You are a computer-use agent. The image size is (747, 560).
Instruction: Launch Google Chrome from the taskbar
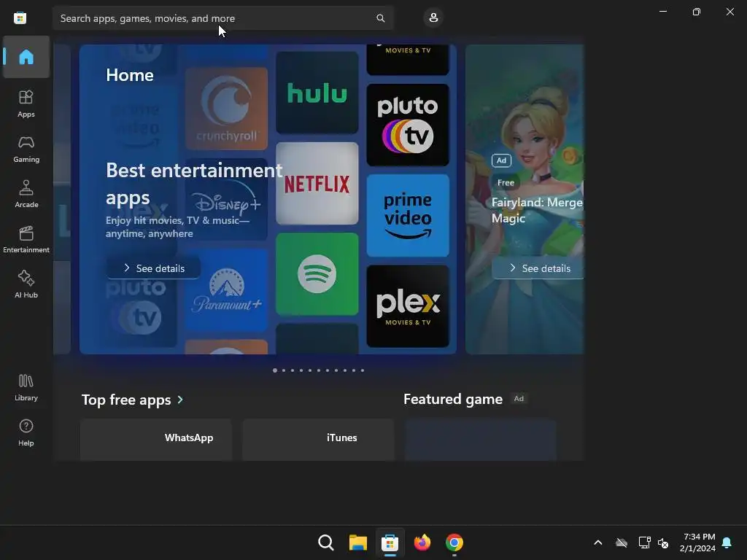(454, 542)
